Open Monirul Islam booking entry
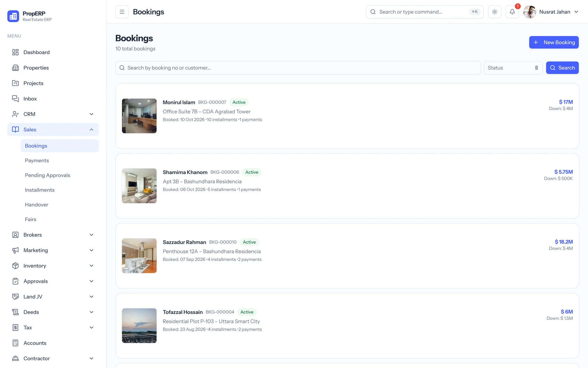Screen dimensions: 588x368 click(x=347, y=116)
